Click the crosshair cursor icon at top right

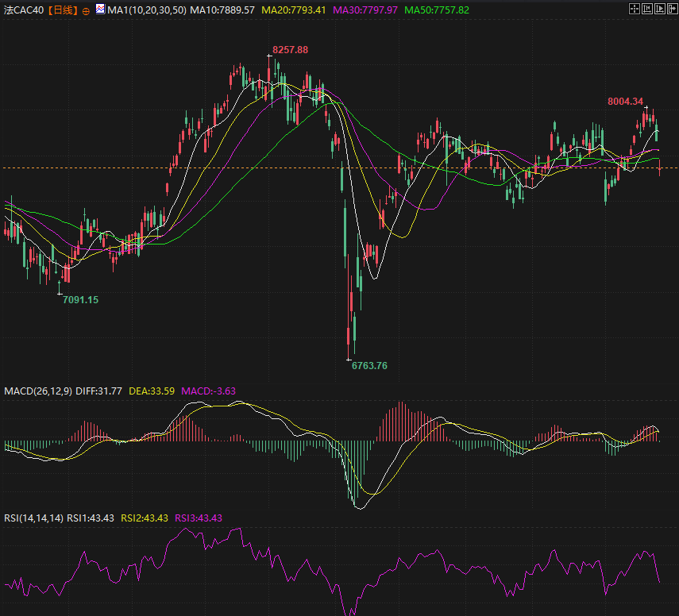pyautogui.click(x=634, y=9)
